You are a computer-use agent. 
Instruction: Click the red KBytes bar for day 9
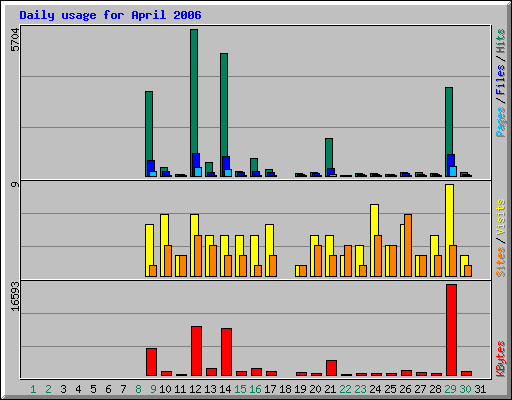click(x=151, y=362)
